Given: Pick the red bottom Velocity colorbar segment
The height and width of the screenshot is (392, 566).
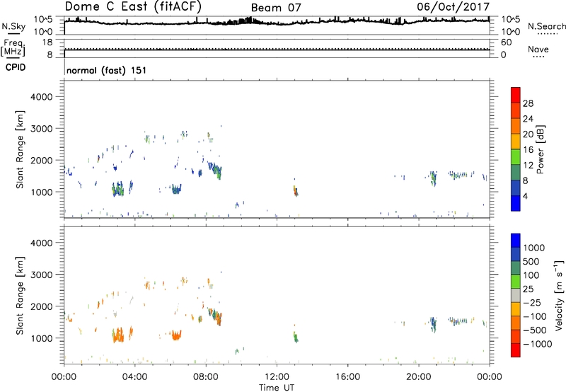Looking at the screenshot, I should point(516,350).
